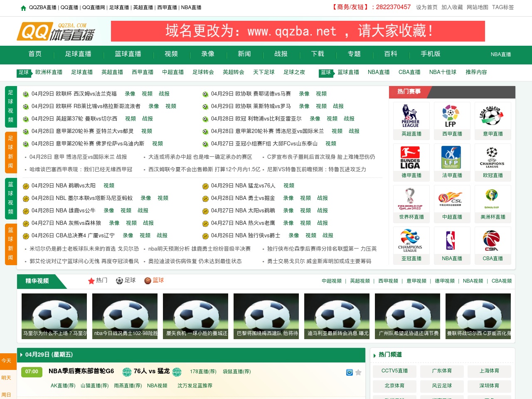Open the 战报 link for 曼联vs切尔西
The height and width of the screenshot is (399, 532).
tap(148, 119)
